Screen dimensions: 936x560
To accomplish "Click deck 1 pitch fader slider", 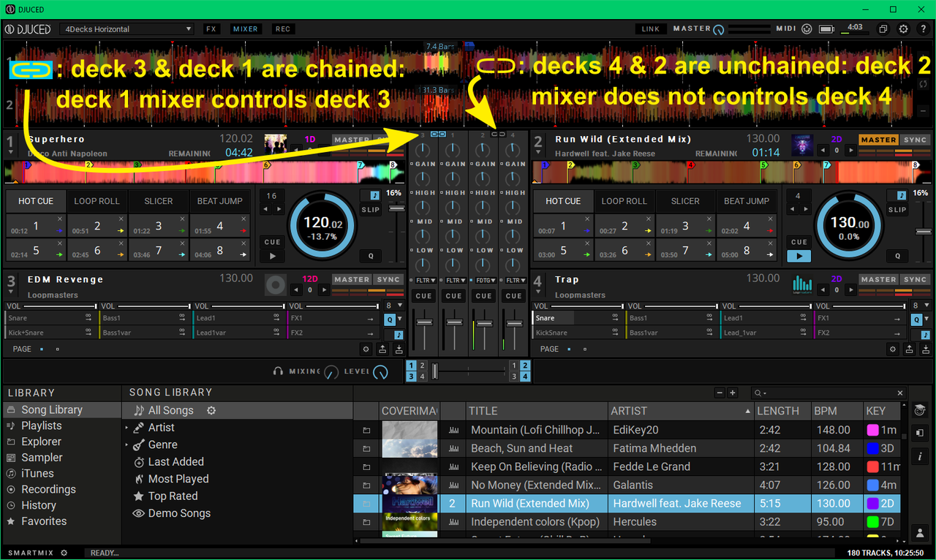I will click(x=396, y=209).
